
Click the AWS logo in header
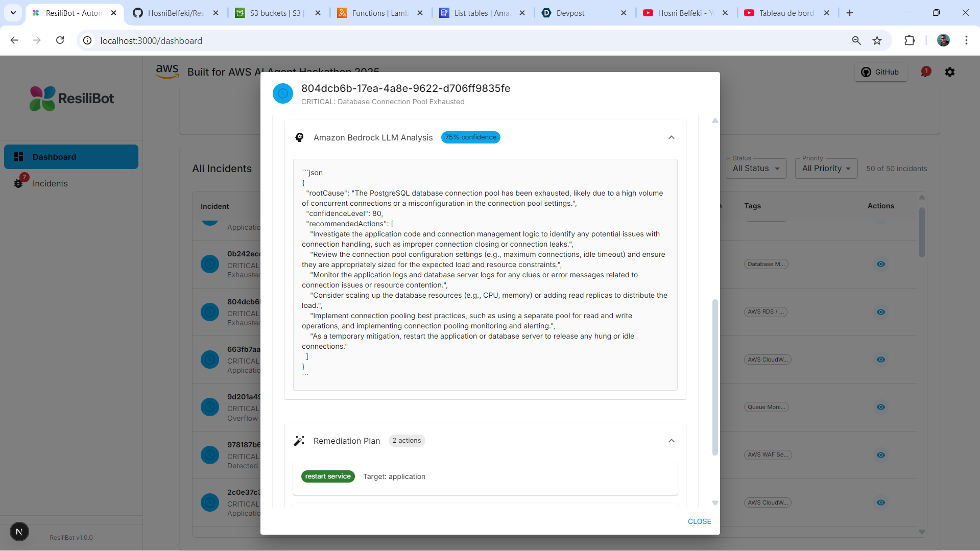(167, 71)
